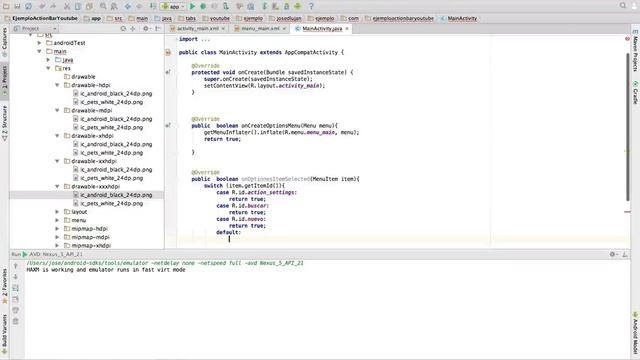This screenshot has height=360, width=640.
Task: Click the Run panel down arrow icon
Action: tap(16, 277)
